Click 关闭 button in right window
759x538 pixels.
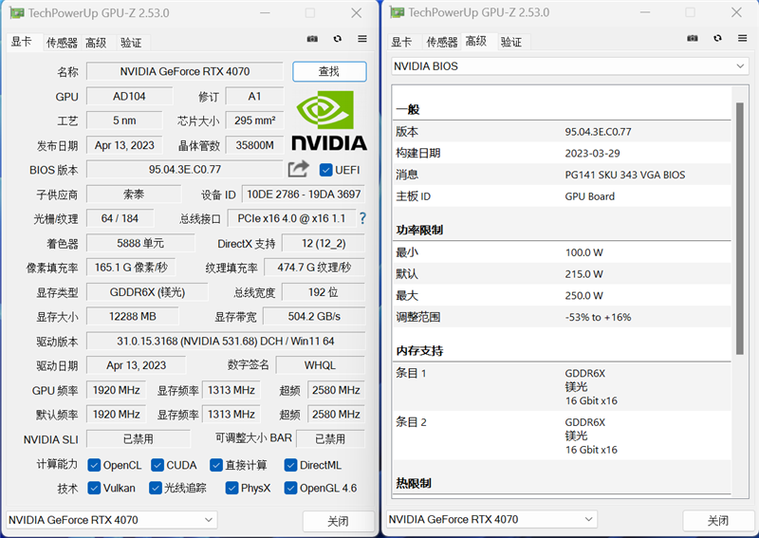(x=717, y=521)
